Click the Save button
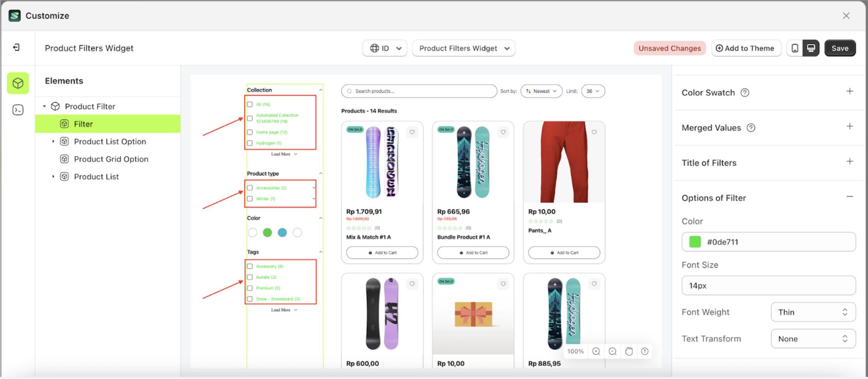Viewport: 868px width, 379px height. [840, 48]
